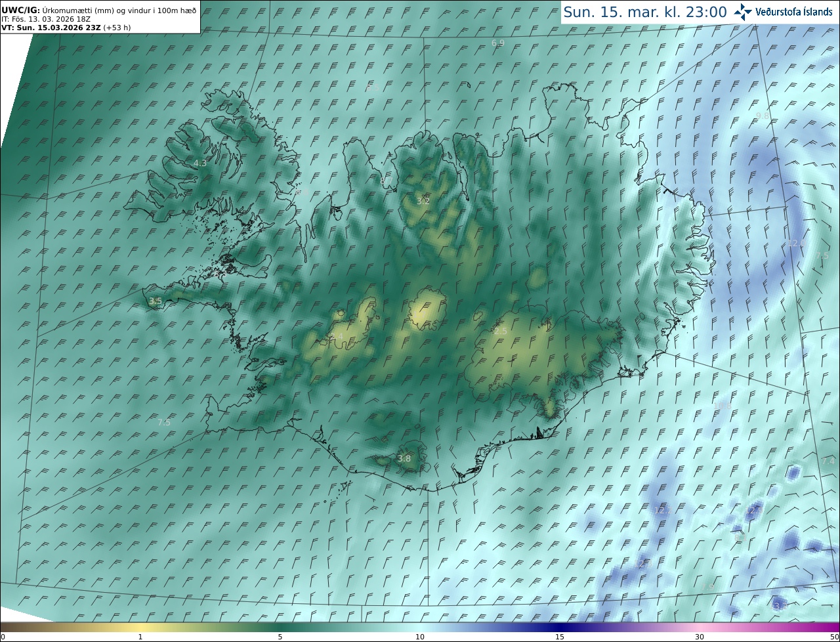Click the dark green 5 mm scale mark
Screen dimensions: 840x642
(x=280, y=637)
